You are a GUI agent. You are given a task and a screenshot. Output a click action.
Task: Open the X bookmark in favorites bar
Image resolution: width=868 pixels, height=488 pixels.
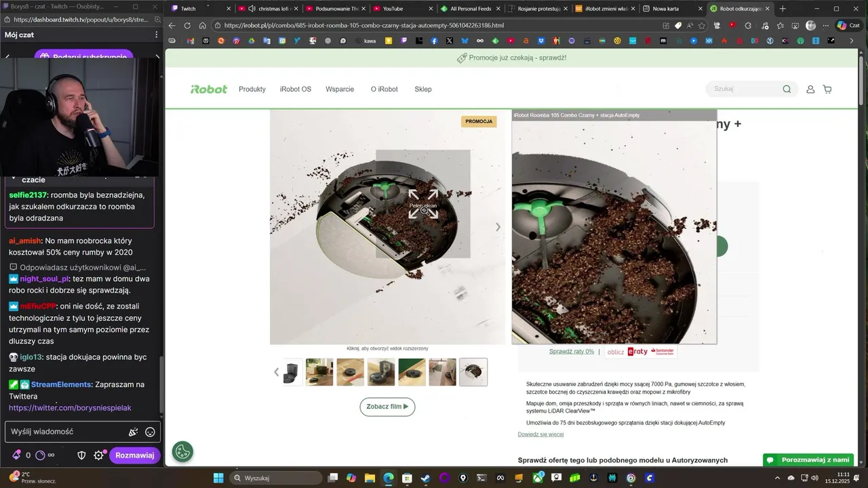click(449, 41)
